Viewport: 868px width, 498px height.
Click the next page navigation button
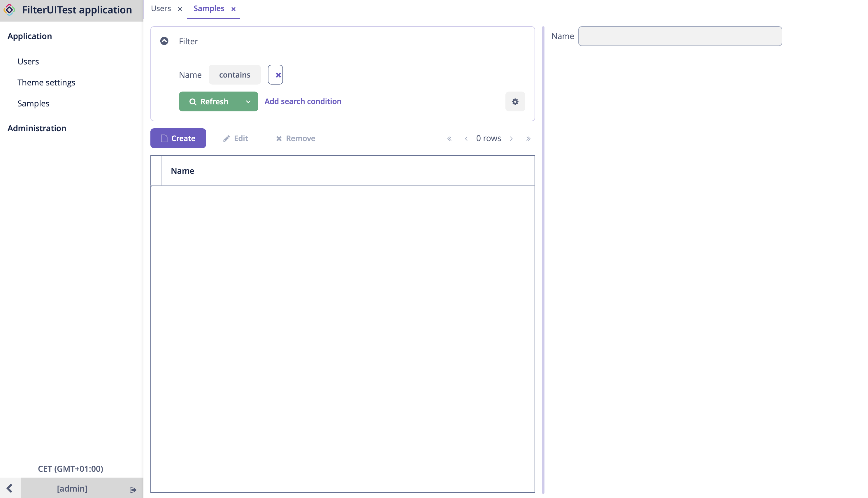(x=512, y=138)
